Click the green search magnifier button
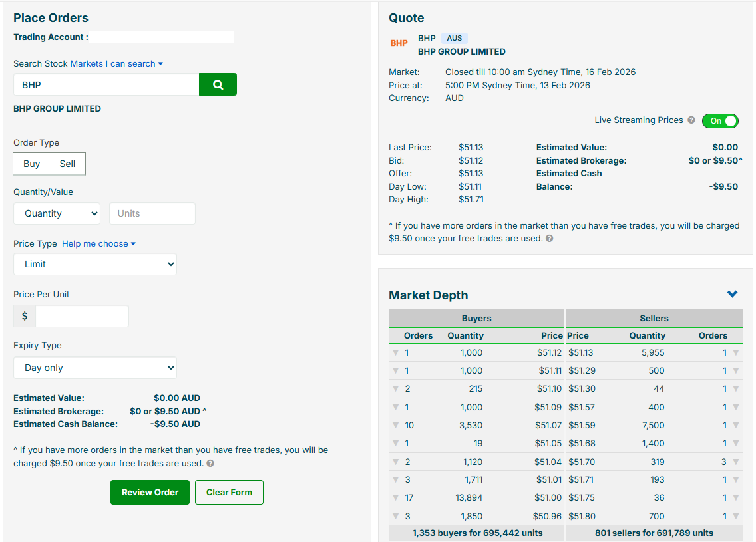The image size is (756, 542). coord(218,84)
